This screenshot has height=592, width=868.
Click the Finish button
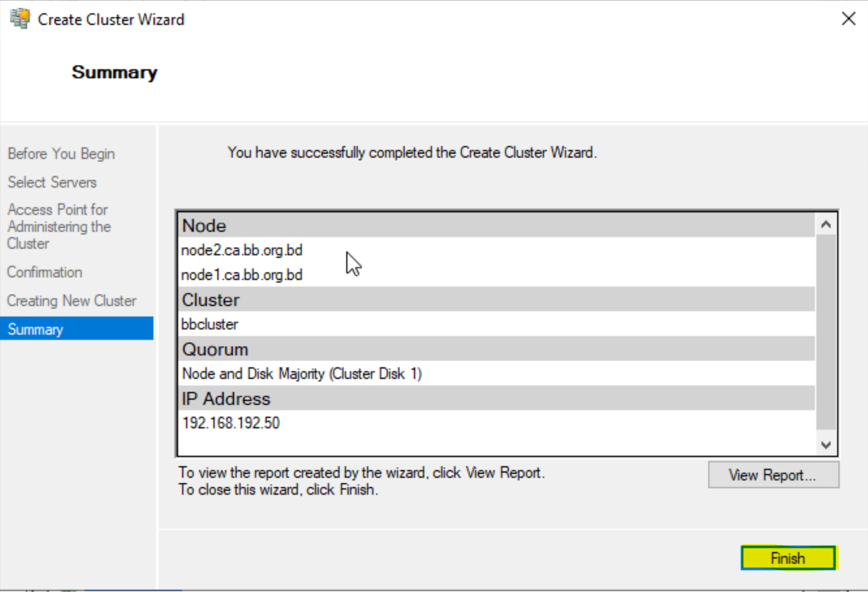[x=788, y=558]
